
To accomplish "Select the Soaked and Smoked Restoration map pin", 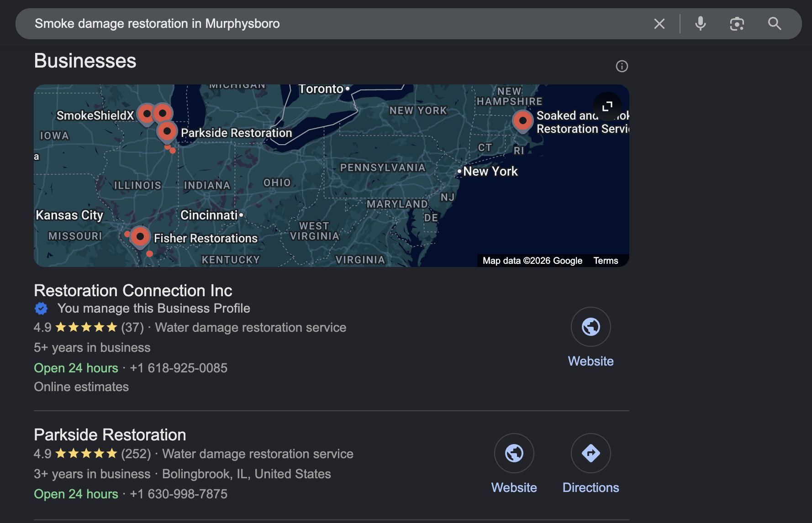I will (x=522, y=121).
